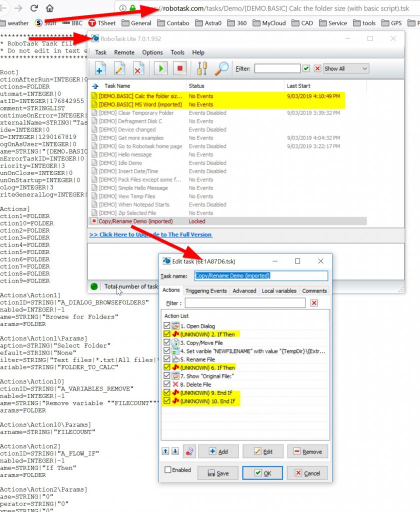Open the task search magnifier icon
Screen dimensions: 420x512
pyautogui.click(x=221, y=68)
